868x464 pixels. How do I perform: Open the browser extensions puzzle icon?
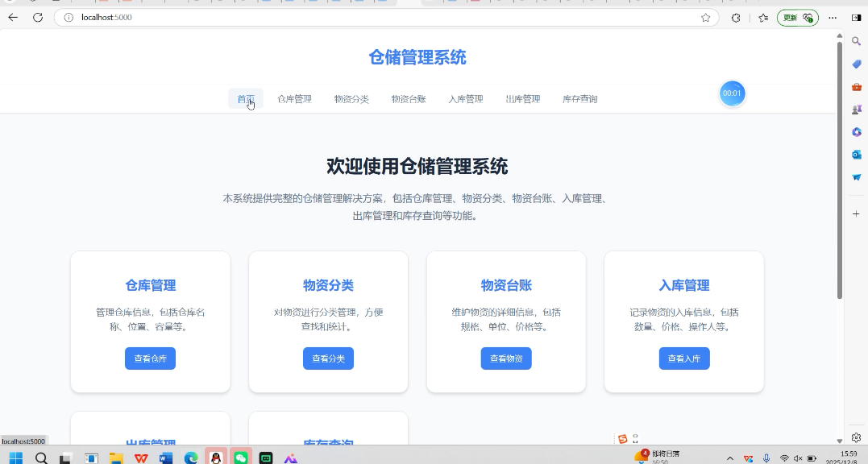click(x=736, y=18)
